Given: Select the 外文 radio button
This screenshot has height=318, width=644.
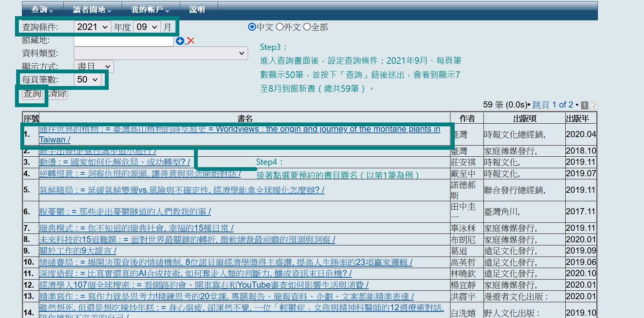Looking at the screenshot, I should tap(280, 27).
